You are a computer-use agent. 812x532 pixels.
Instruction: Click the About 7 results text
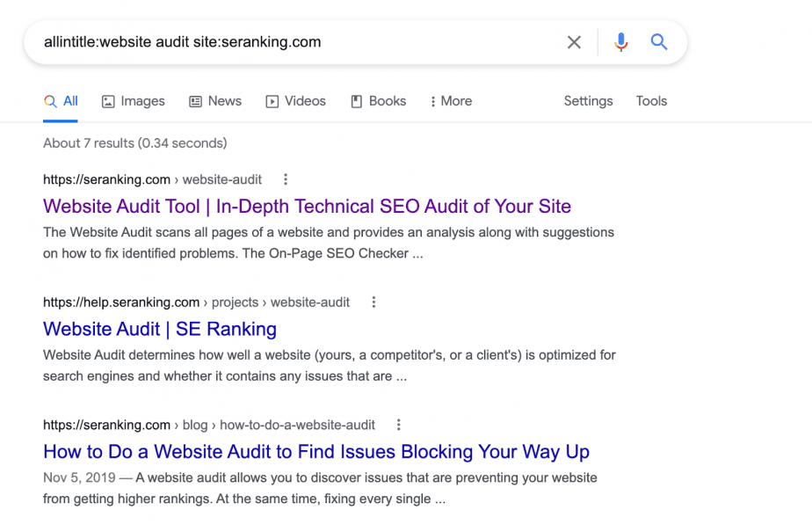point(135,143)
